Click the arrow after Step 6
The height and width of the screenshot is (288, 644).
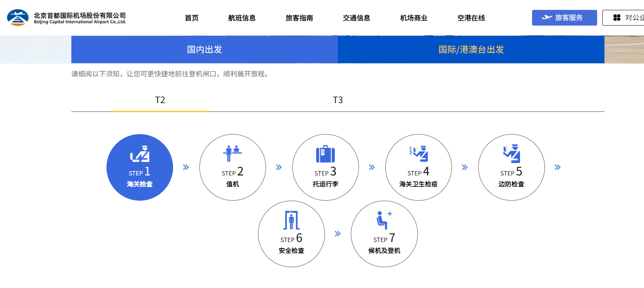tap(338, 234)
